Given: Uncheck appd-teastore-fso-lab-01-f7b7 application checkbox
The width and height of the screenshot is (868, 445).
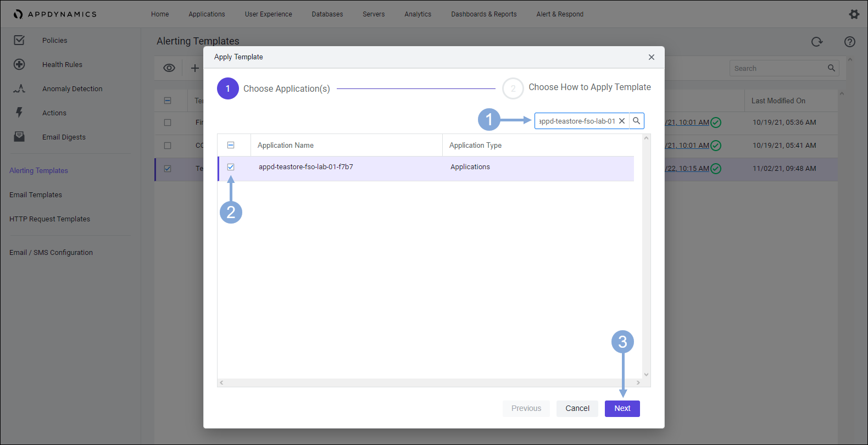Looking at the screenshot, I should (231, 167).
